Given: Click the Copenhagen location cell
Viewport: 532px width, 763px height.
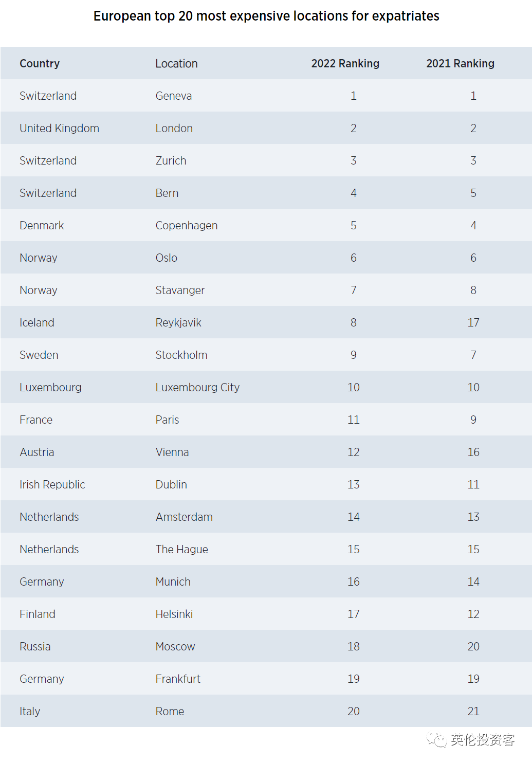Looking at the screenshot, I should tap(187, 226).
